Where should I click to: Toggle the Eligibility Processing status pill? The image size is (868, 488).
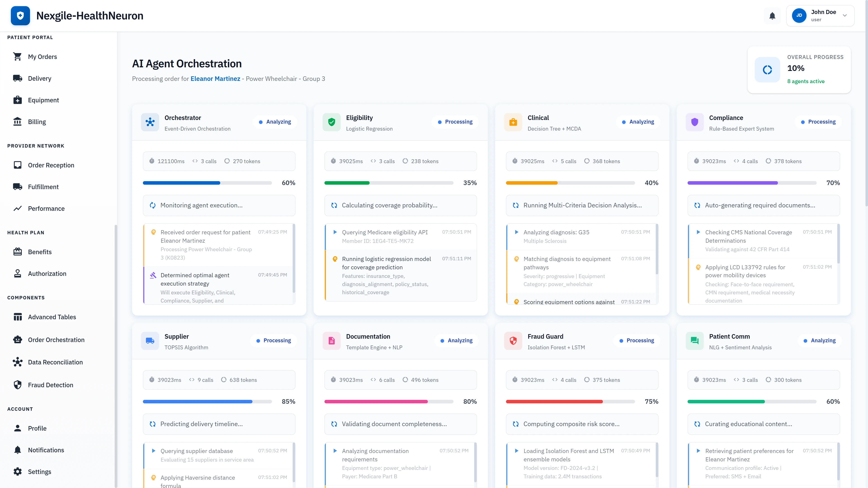tap(455, 122)
